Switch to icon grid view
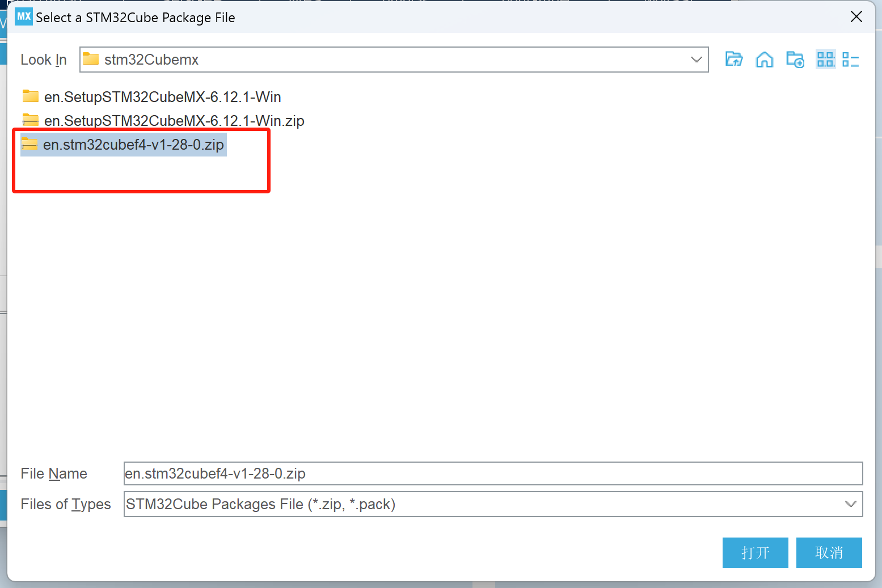The image size is (882, 588). (825, 59)
